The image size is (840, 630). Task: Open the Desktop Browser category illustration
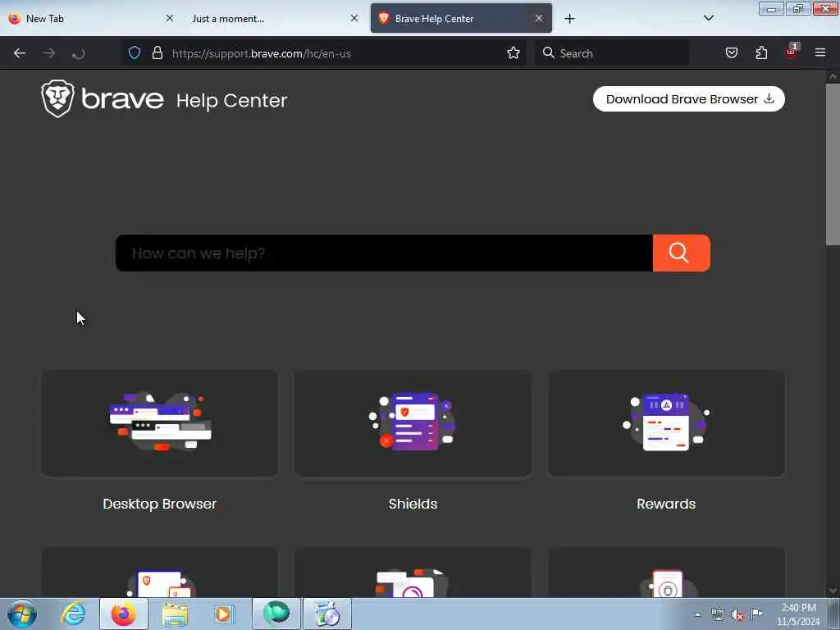coord(160,422)
